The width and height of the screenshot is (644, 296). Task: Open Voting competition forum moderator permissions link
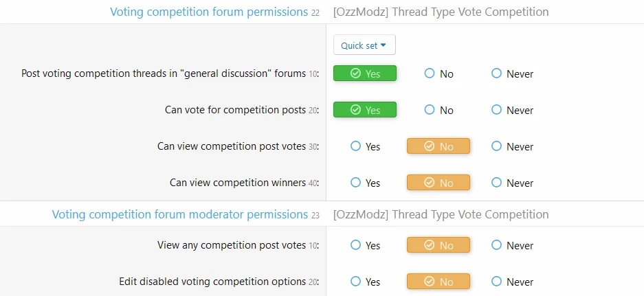click(x=180, y=214)
